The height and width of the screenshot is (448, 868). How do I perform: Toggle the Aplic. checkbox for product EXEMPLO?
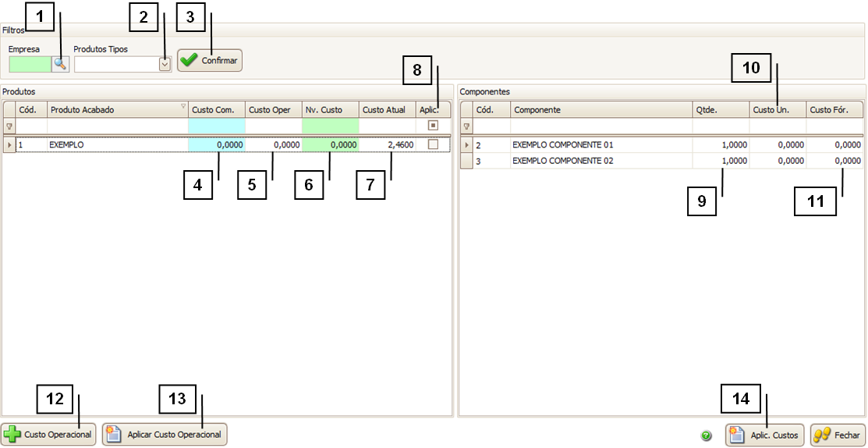[x=433, y=144]
